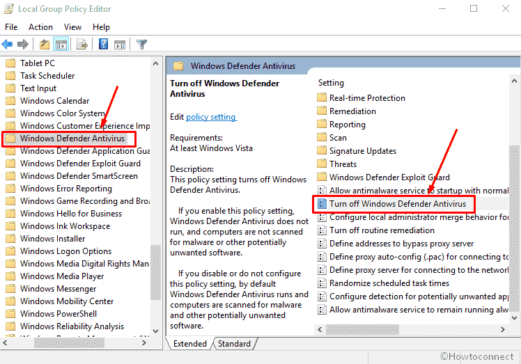Select Define proxy auto-config (.pac) policy

coord(413,257)
